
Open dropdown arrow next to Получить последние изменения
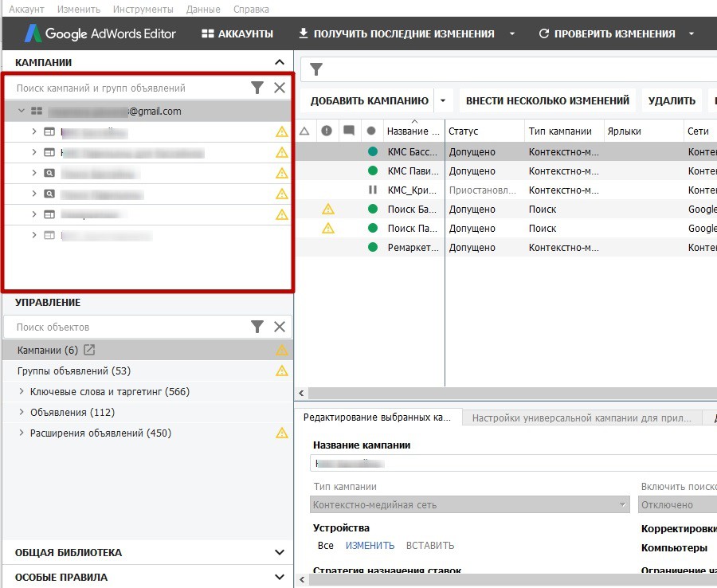512,33
